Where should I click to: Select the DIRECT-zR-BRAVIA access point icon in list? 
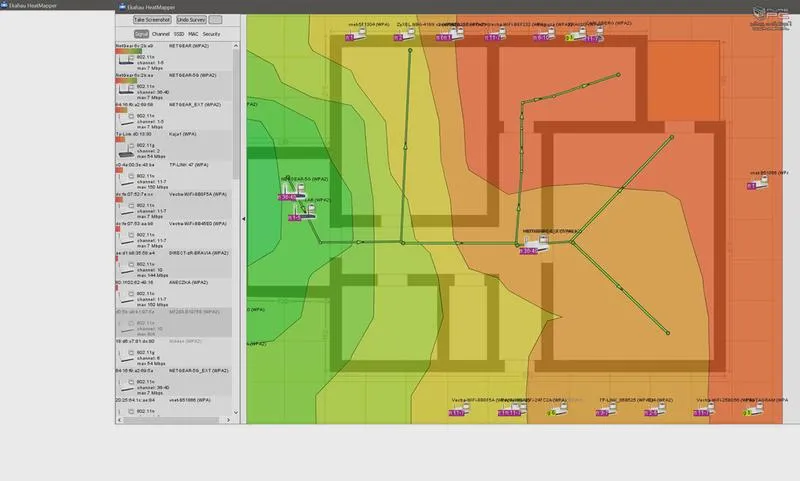click(126, 268)
